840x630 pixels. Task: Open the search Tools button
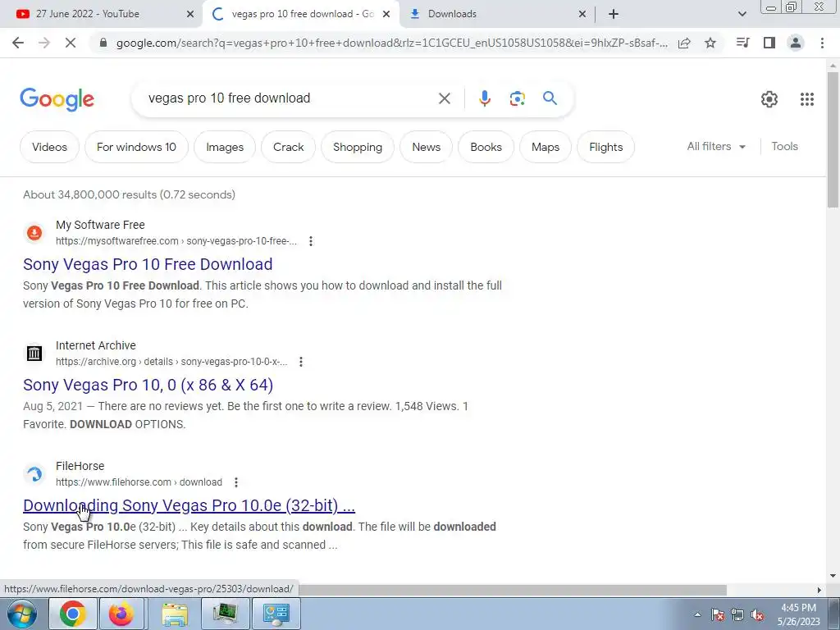pos(784,146)
